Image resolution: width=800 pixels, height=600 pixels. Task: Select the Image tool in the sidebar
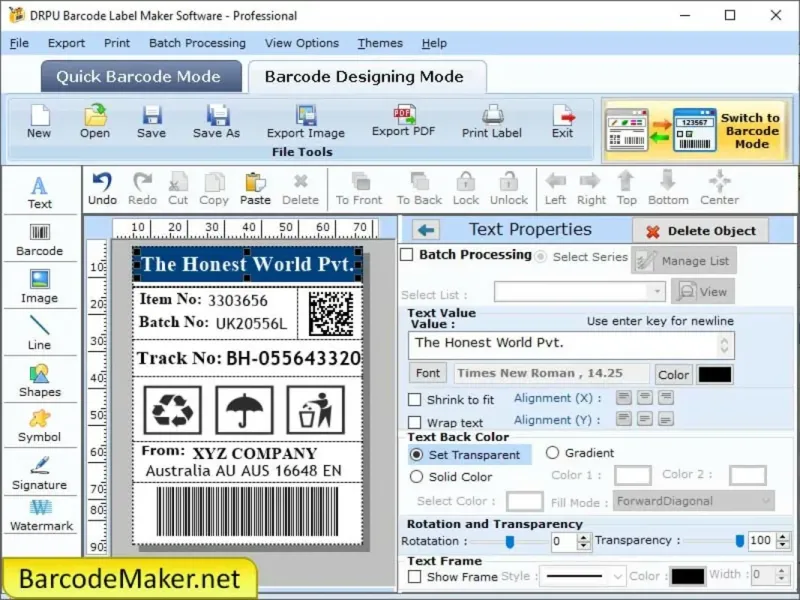pyautogui.click(x=39, y=287)
